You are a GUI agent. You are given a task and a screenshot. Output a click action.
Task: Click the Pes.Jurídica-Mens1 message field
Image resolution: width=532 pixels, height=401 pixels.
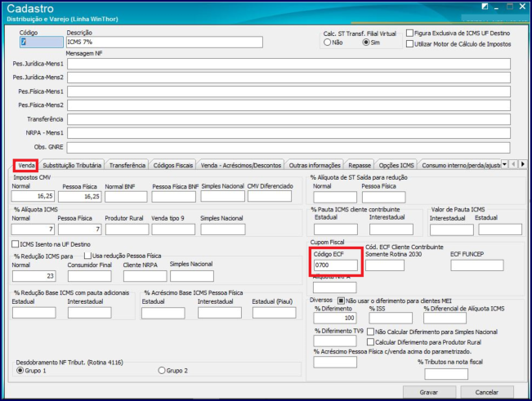[288, 64]
